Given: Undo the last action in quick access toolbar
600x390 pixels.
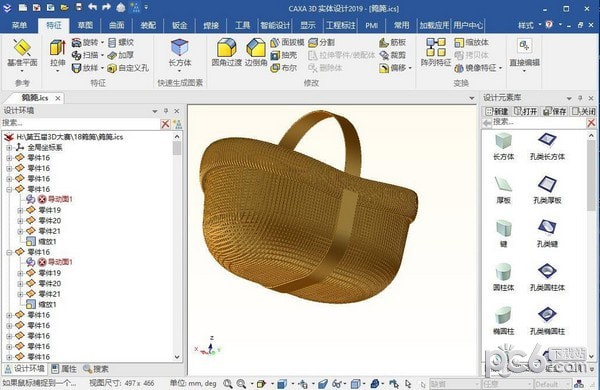Looking at the screenshot, I should [93, 7].
